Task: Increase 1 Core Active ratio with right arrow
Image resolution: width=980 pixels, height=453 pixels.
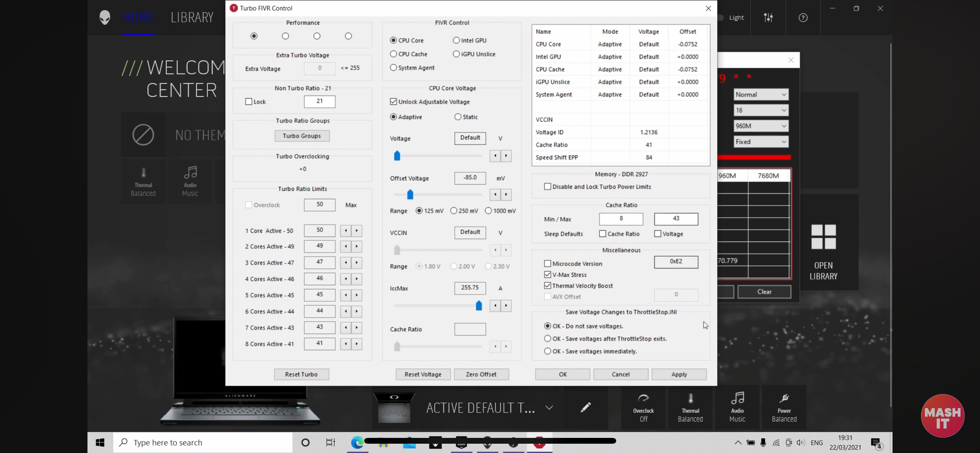Action: [x=357, y=231]
